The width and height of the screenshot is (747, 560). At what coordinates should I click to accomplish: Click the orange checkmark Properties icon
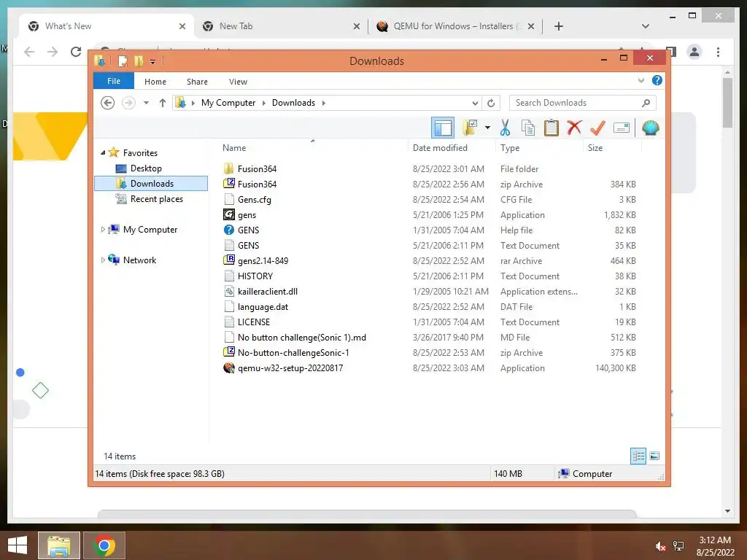597,128
